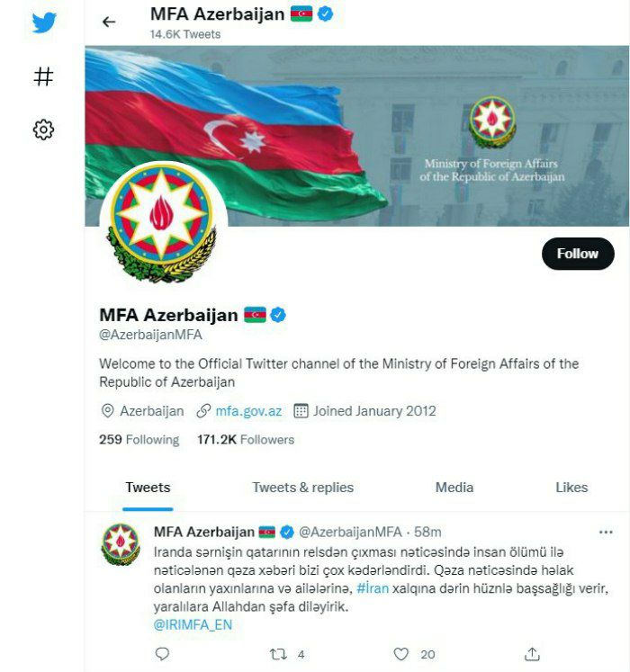This screenshot has width=630, height=672.
Task: Retweet the MFA Azerbaijan tweet
Action: coord(278,654)
